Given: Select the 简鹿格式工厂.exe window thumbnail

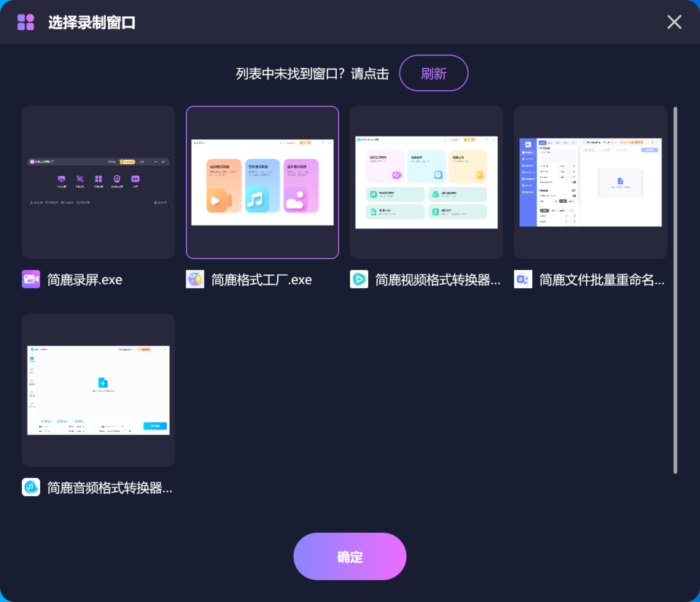Looking at the screenshot, I should point(262,182).
